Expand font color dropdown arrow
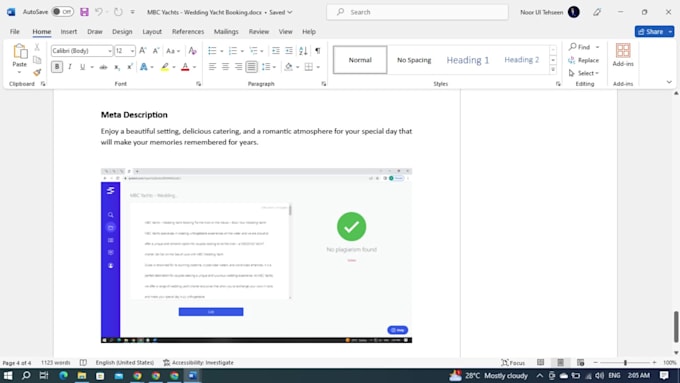 (x=194, y=67)
